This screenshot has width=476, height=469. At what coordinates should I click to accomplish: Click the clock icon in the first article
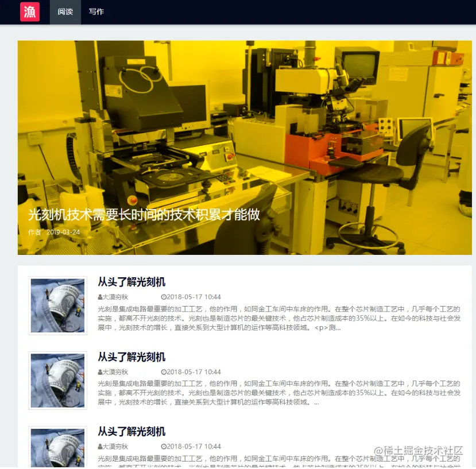pyautogui.click(x=164, y=297)
